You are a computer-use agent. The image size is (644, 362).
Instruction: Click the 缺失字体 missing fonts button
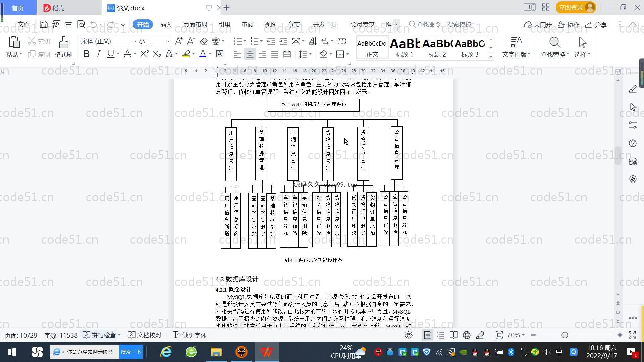(190, 335)
